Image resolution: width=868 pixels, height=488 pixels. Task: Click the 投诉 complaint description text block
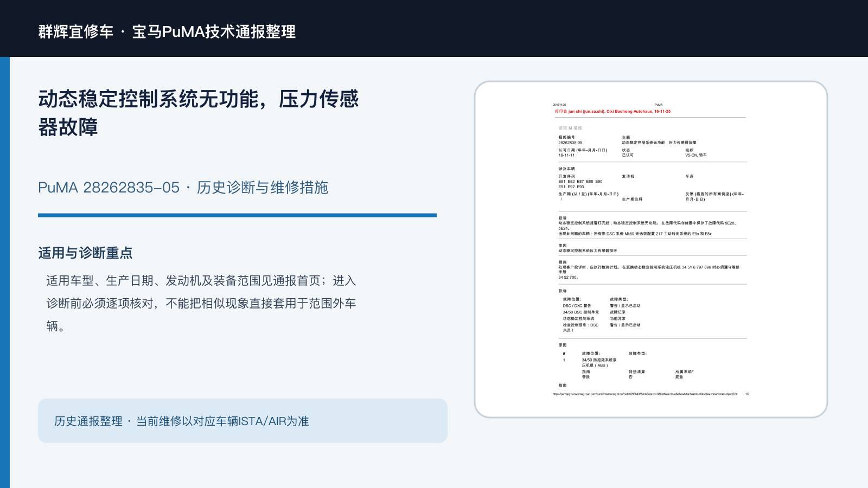(x=648, y=228)
